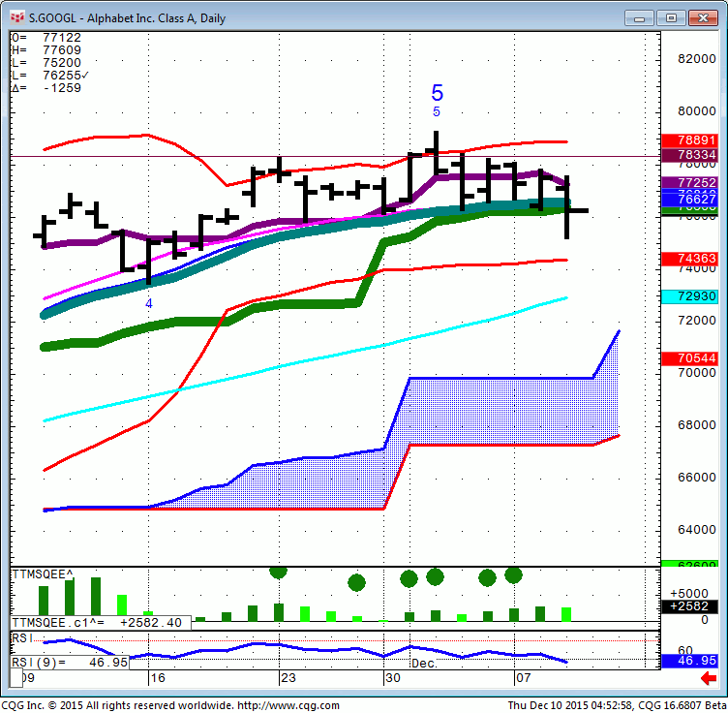
Task: Select the RSI(9)= 46.95 readout
Action: (69, 663)
